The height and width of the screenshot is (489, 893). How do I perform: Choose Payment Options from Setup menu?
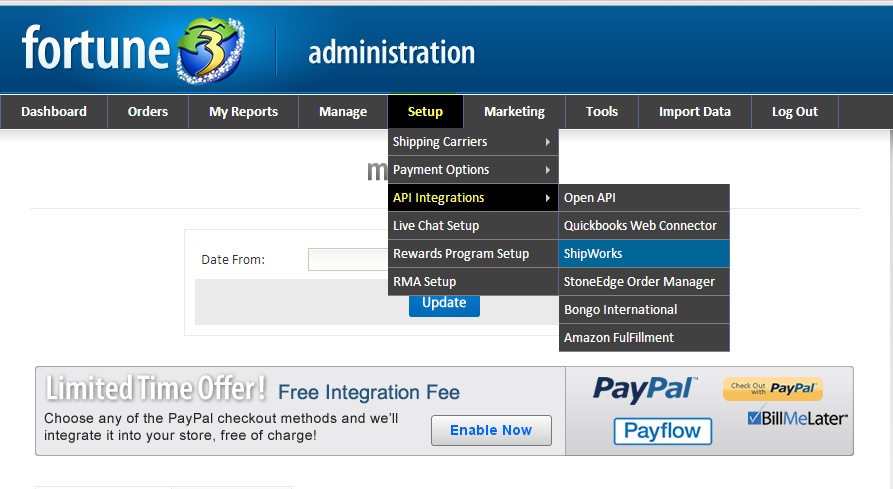473,170
